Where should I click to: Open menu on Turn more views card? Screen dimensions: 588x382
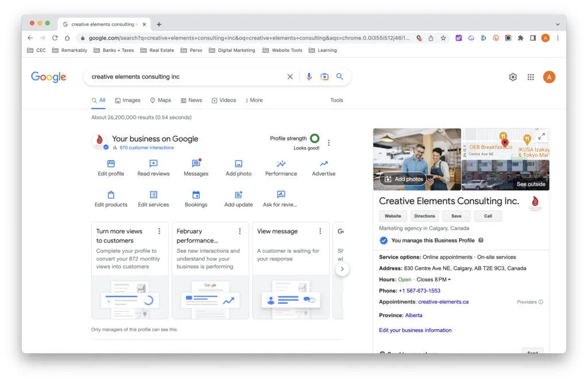coord(160,231)
